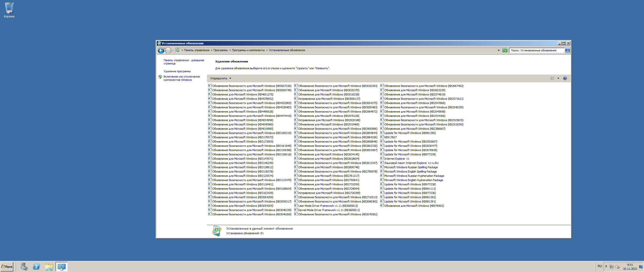Screen dimensions: 644x272
Task: Select Исправление для Microsoft Windows (KB2920188)
Action: pyautogui.click(x=327, y=120)
